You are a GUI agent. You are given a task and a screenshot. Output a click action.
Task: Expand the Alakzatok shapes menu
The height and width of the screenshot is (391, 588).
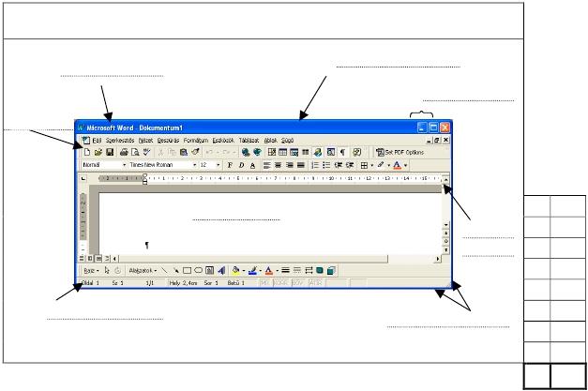143,270
